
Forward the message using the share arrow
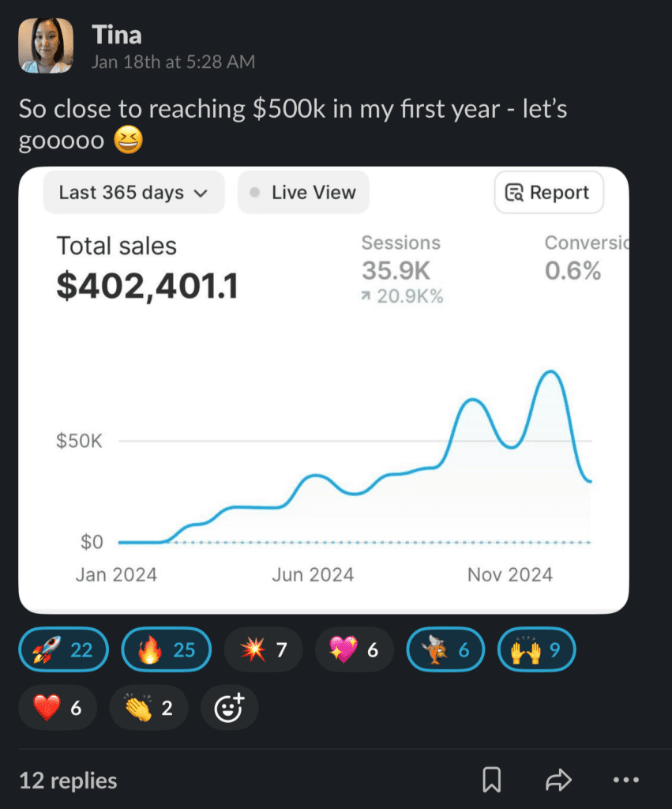(x=558, y=781)
